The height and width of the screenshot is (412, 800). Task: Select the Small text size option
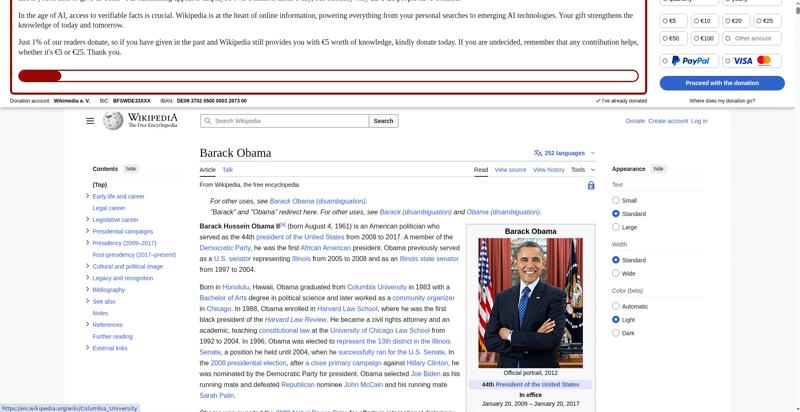point(616,201)
